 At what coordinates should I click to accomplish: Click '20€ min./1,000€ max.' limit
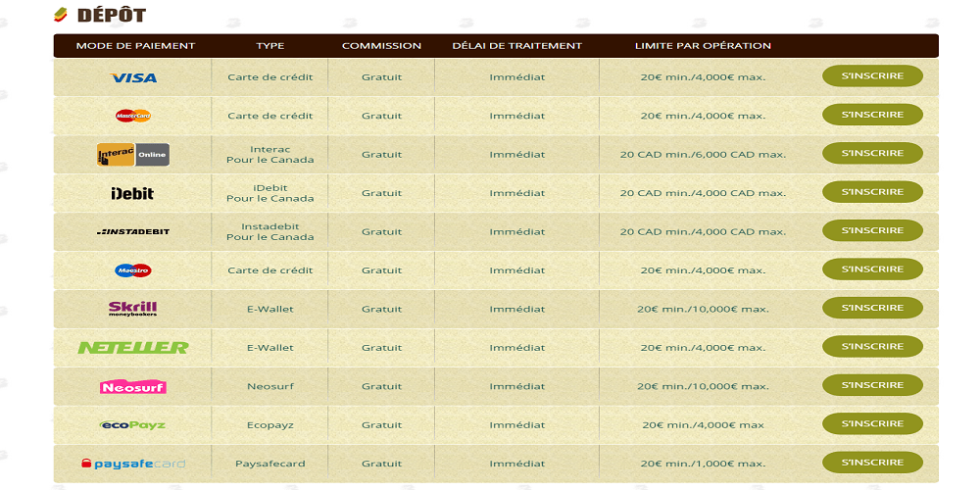click(703, 464)
